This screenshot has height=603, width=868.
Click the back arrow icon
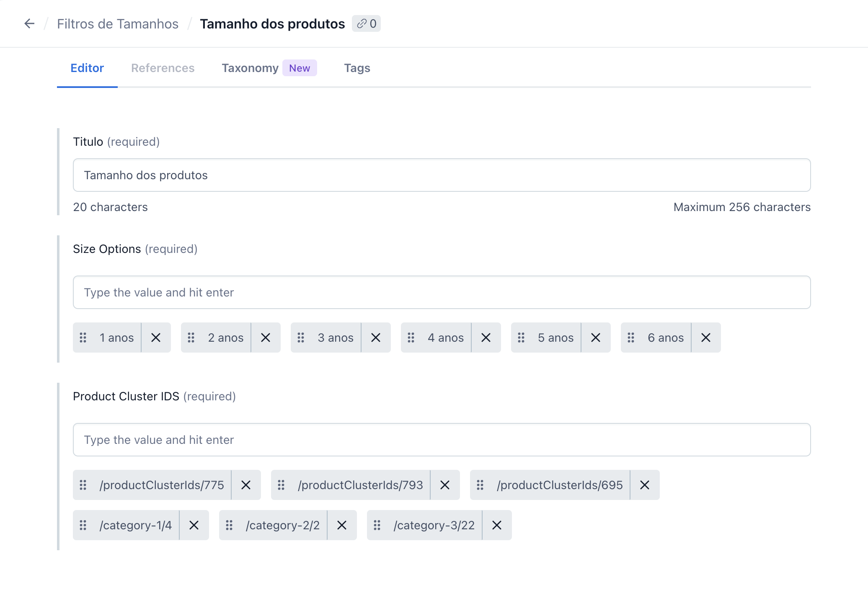tap(29, 23)
